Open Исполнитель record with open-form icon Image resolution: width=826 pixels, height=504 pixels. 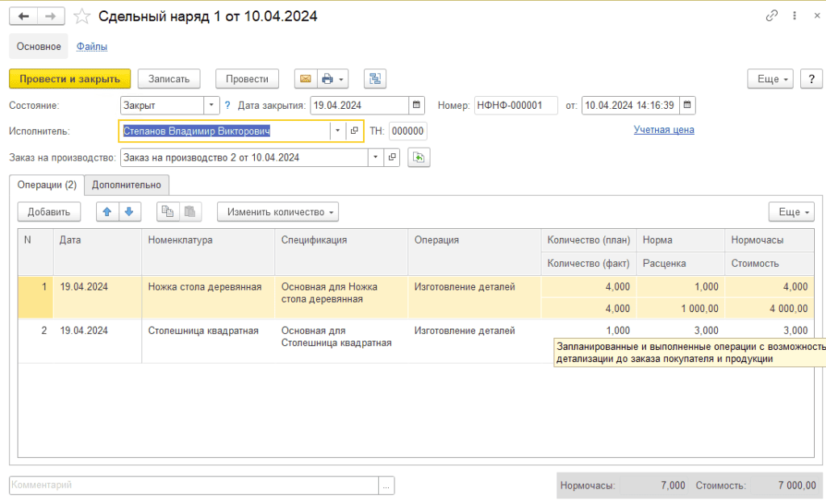354,131
